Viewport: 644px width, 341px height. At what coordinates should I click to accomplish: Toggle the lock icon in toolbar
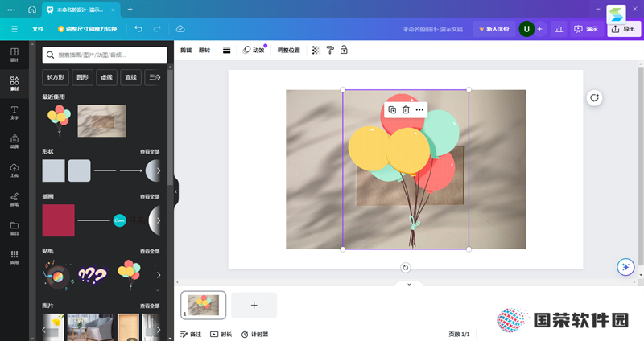[344, 50]
